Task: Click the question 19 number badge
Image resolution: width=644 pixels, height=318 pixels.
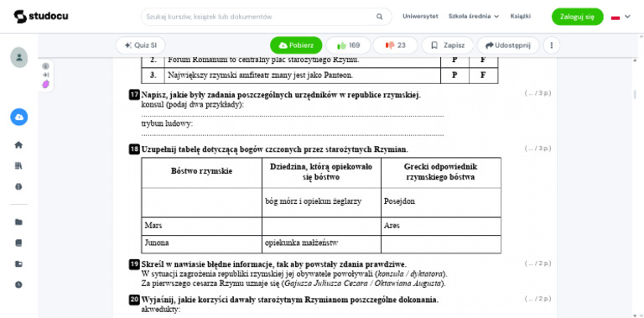Action: point(134,264)
